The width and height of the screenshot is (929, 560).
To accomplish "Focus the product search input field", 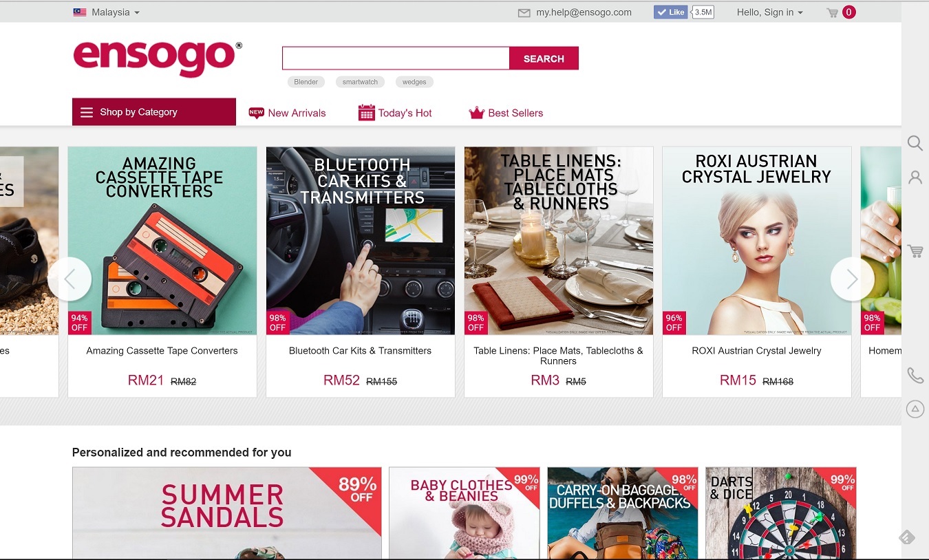I will [396, 58].
